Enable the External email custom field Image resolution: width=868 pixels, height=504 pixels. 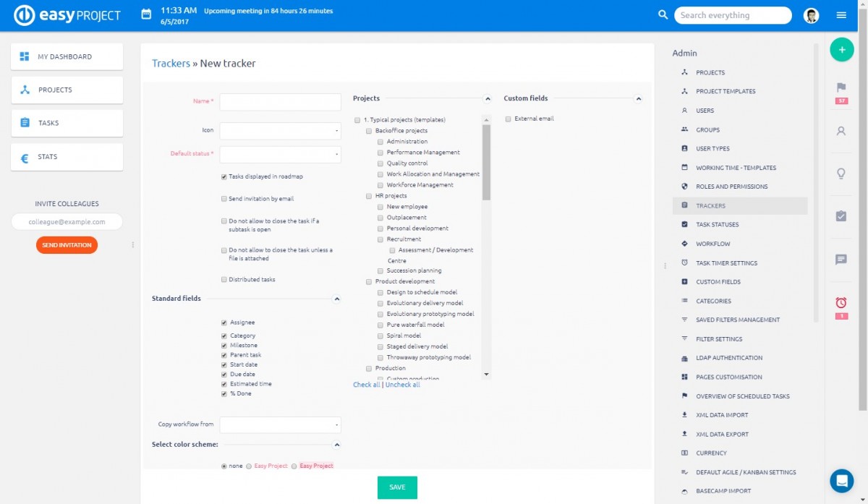[x=509, y=119]
